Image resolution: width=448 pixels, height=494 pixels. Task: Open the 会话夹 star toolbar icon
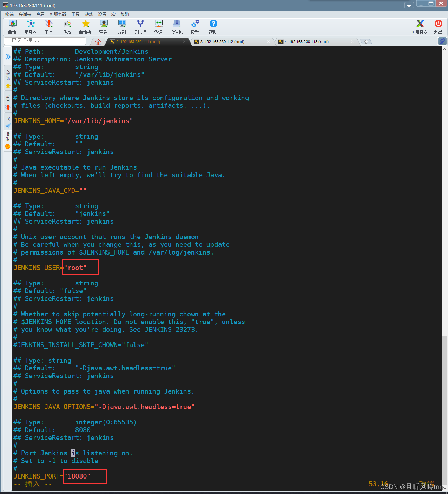(x=85, y=27)
